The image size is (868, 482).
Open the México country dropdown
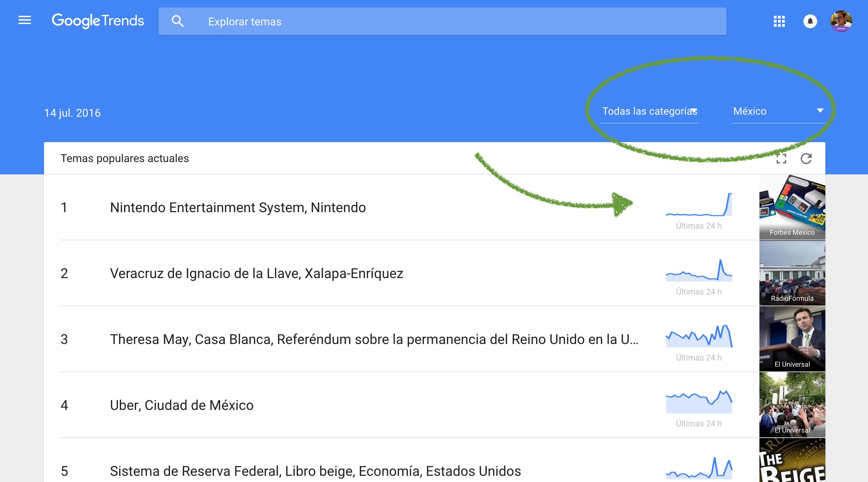coord(778,112)
